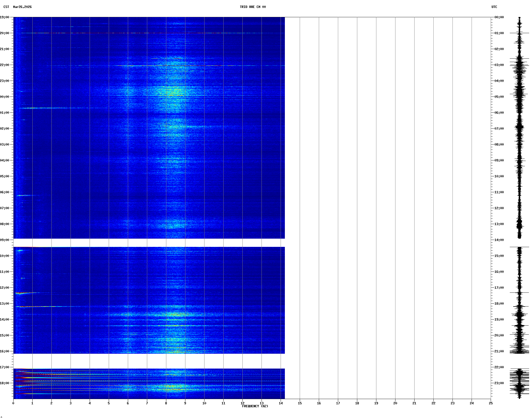531x420 pixels.
Task: Click the UTC header label
Action: [x=494, y=7]
